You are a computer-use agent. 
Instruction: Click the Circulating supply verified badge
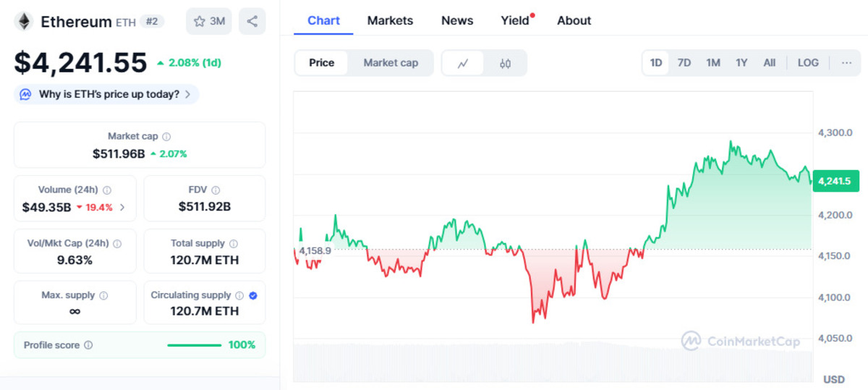point(253,295)
